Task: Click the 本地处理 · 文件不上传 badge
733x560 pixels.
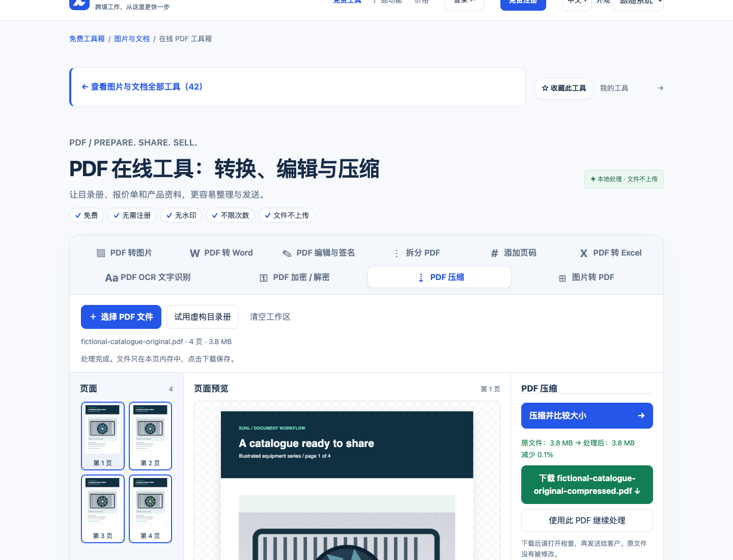Action: 624,179
